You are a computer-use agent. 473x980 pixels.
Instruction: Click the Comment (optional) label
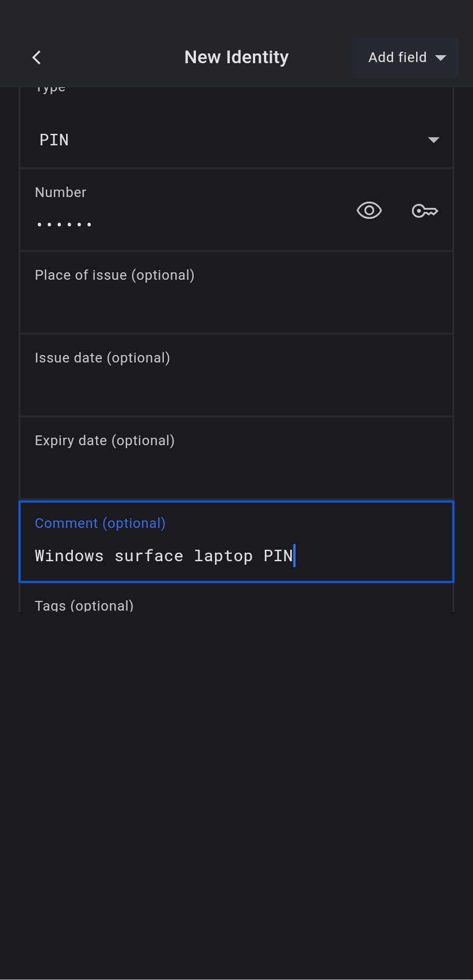tap(100, 523)
